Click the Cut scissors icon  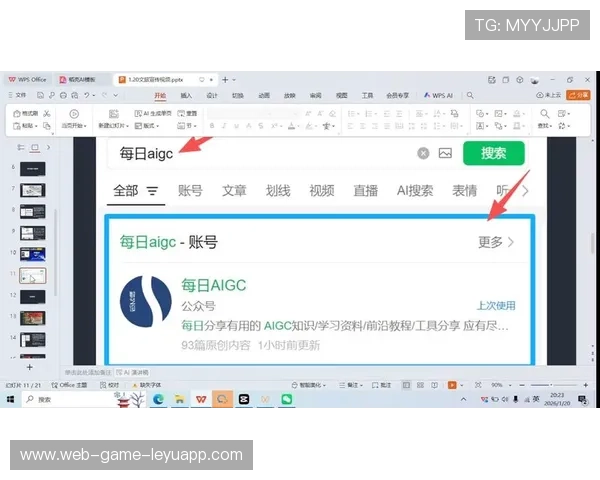(x=47, y=114)
